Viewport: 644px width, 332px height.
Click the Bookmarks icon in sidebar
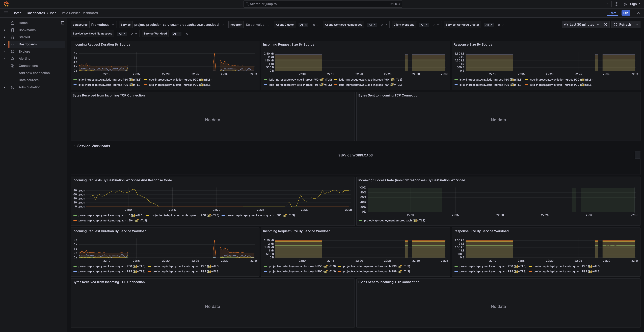(x=13, y=30)
